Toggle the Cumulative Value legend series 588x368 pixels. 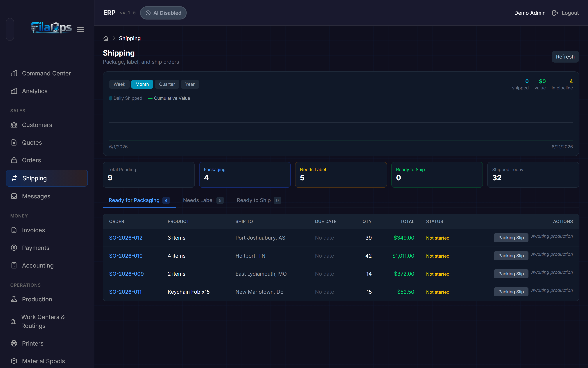click(x=169, y=98)
